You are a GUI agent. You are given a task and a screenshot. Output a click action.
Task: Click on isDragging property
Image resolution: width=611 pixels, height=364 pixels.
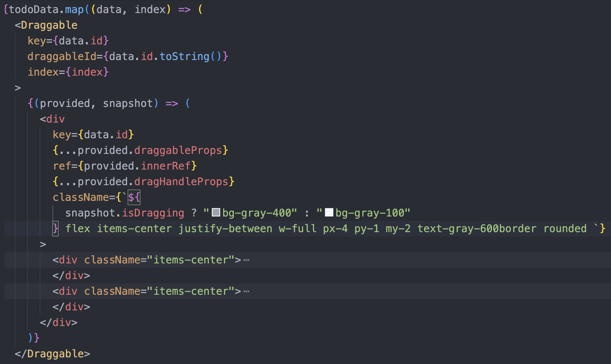click(x=153, y=213)
